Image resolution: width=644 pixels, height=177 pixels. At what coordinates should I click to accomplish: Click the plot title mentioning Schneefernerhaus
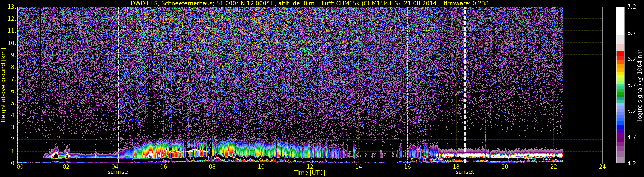point(309,3)
